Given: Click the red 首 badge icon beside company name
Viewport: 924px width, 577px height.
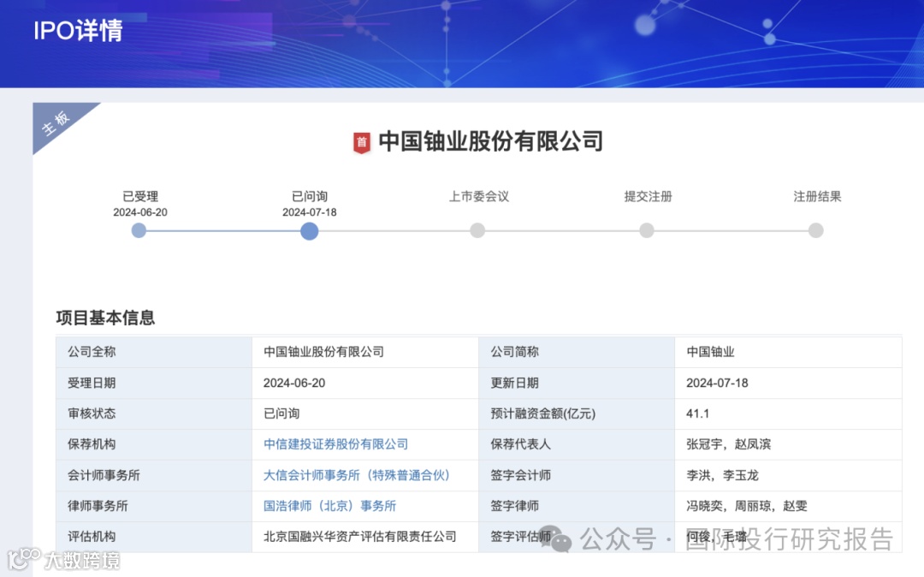Looking at the screenshot, I should (362, 143).
